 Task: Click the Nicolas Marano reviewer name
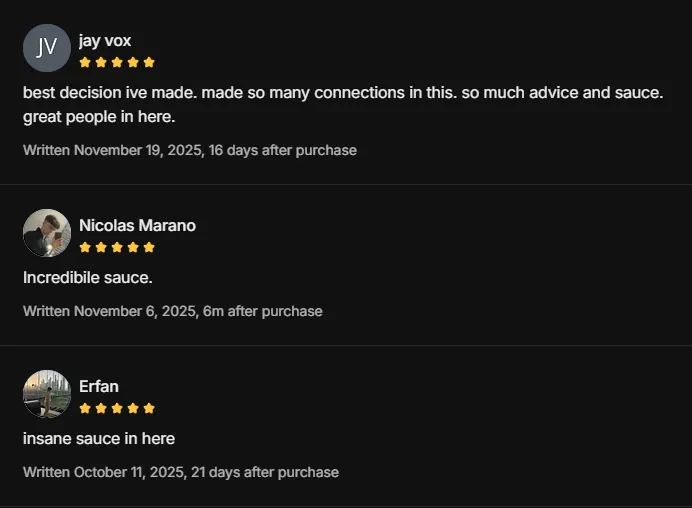coord(137,226)
